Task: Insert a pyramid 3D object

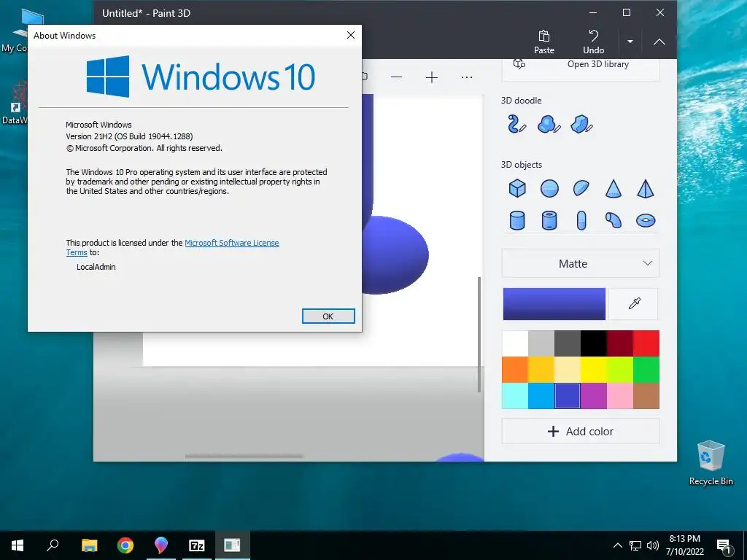Action: tap(646, 189)
